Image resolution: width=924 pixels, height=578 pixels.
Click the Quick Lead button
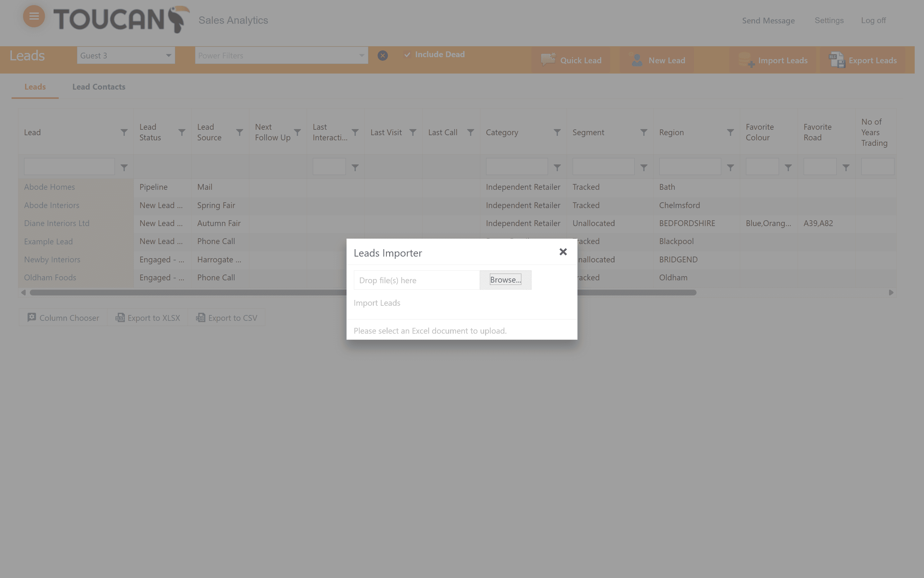click(571, 60)
